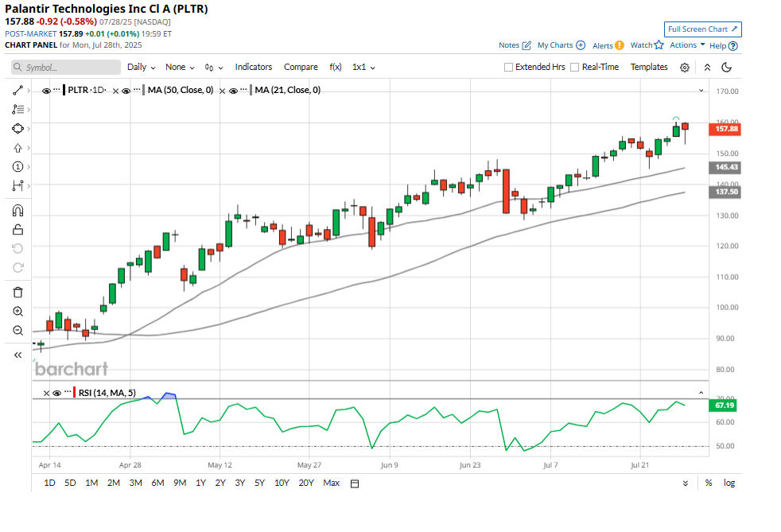
Task: Select the arrow marker tool
Action: (x=17, y=148)
